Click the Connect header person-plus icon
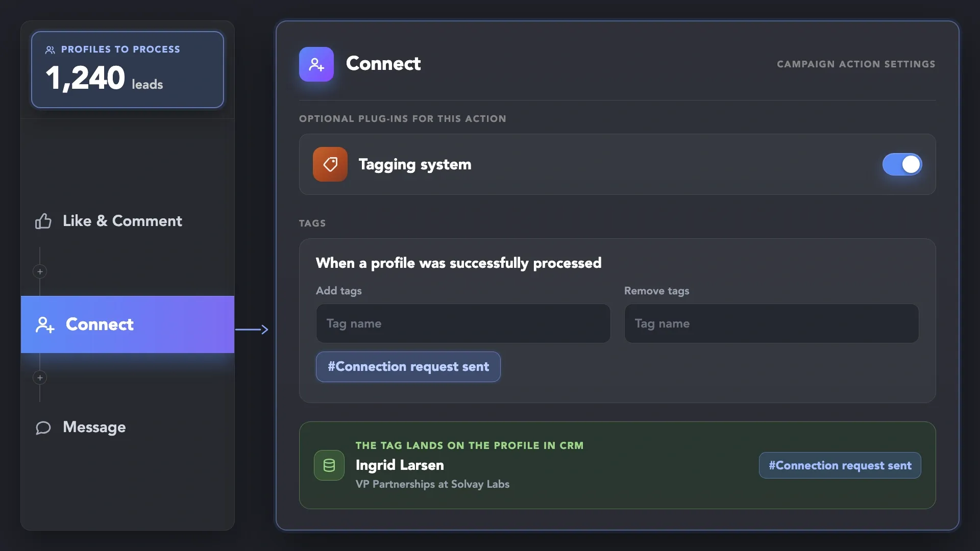 pos(316,64)
